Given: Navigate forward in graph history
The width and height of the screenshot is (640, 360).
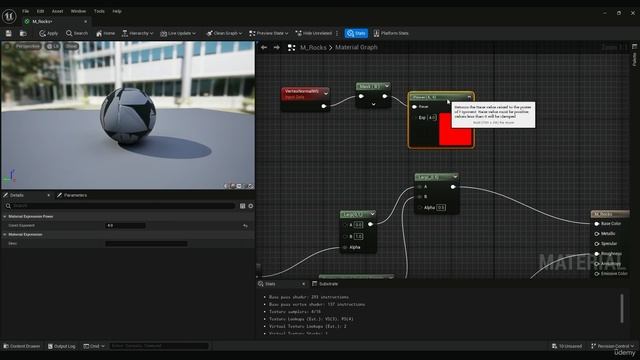Looking at the screenshot, I should pyautogui.click(x=277, y=48).
